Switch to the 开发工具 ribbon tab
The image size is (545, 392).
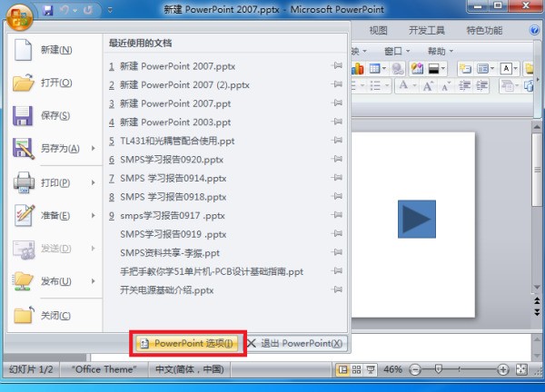point(427,31)
